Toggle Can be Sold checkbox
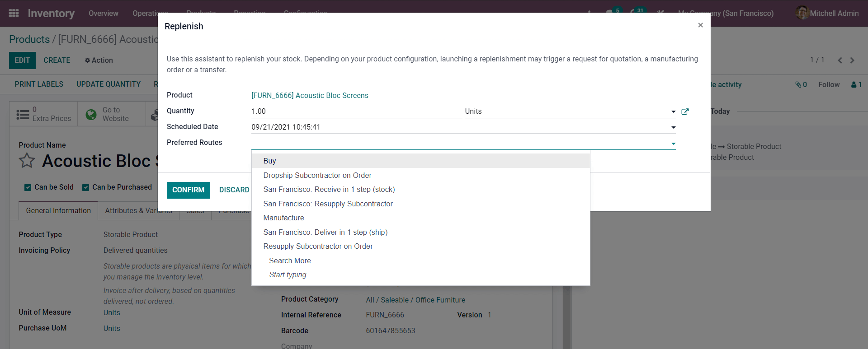 coord(28,187)
